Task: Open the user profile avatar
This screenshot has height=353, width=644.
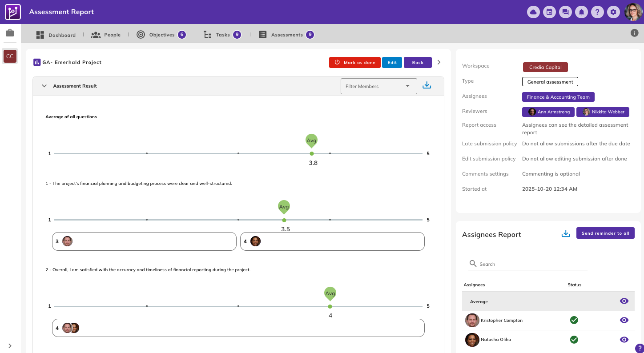Action: click(633, 12)
